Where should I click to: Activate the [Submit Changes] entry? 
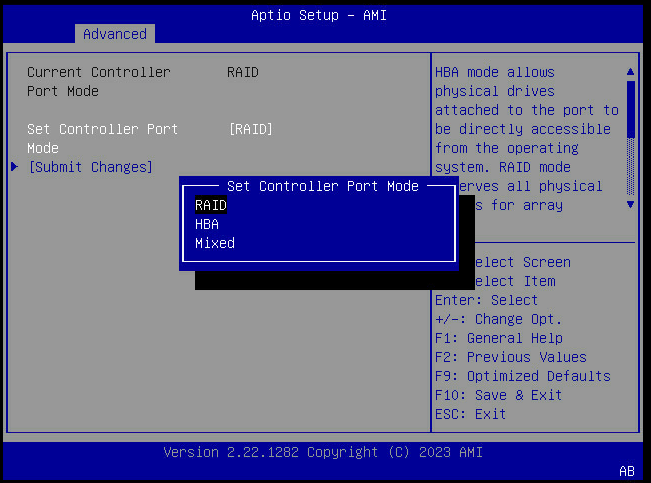(x=90, y=167)
